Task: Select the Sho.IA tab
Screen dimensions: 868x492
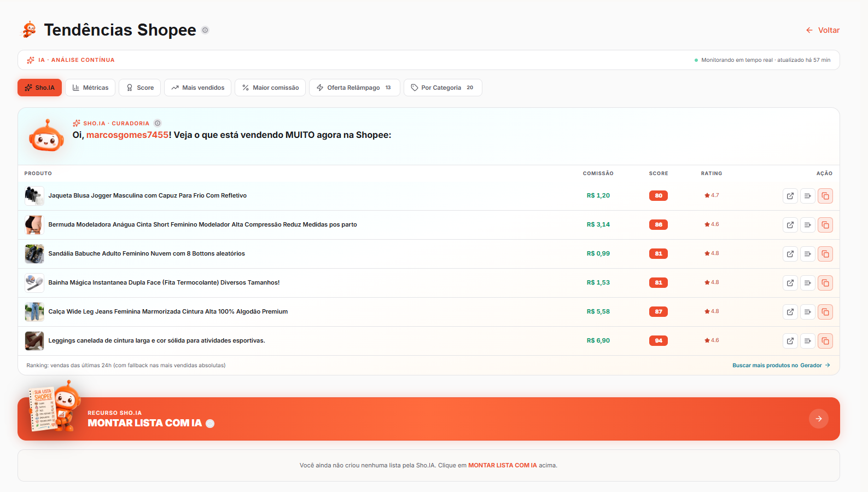Action: (x=39, y=88)
